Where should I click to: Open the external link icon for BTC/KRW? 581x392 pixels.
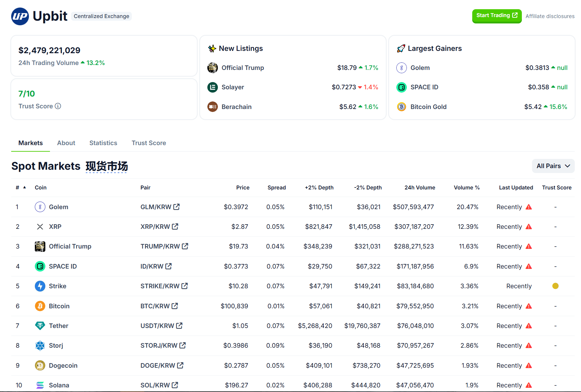pos(174,306)
